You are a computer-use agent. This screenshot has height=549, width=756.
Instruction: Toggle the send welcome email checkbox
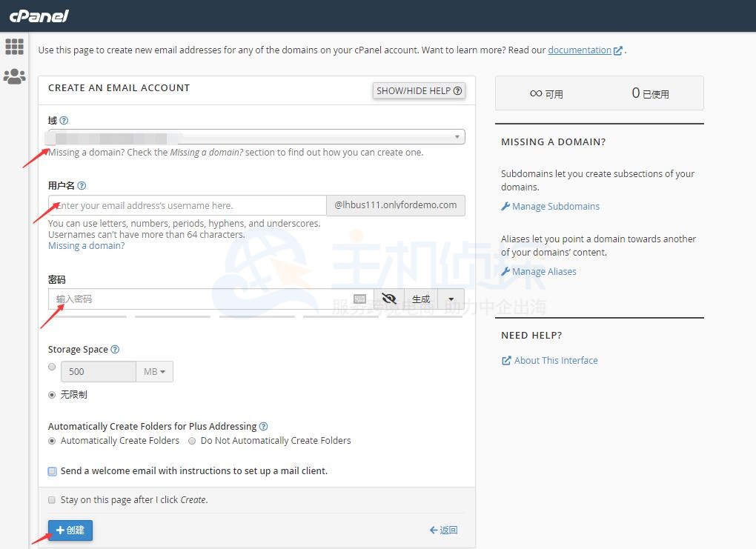click(52, 471)
